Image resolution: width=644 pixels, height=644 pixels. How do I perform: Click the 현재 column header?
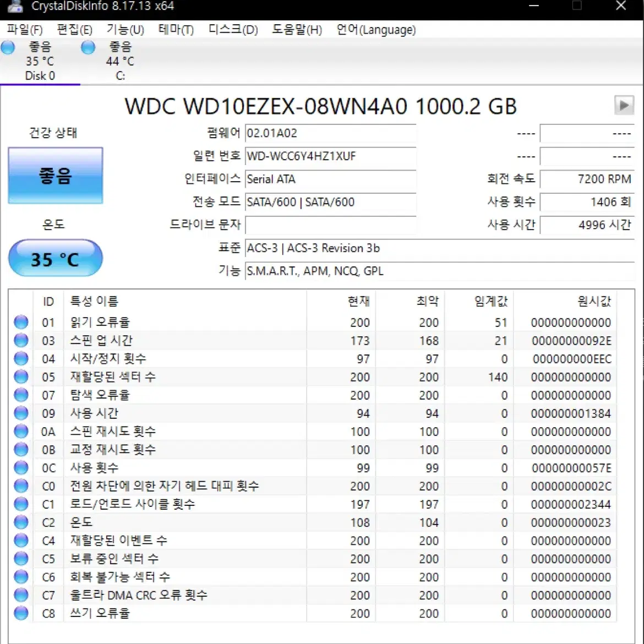point(341,301)
